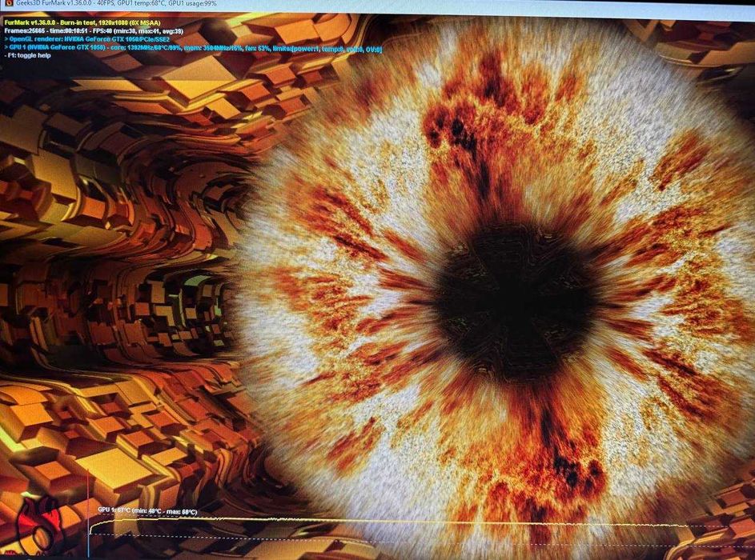
Task: Click the window title "Geeks3D FurMark v1.36.0.0"
Action: (55, 3)
